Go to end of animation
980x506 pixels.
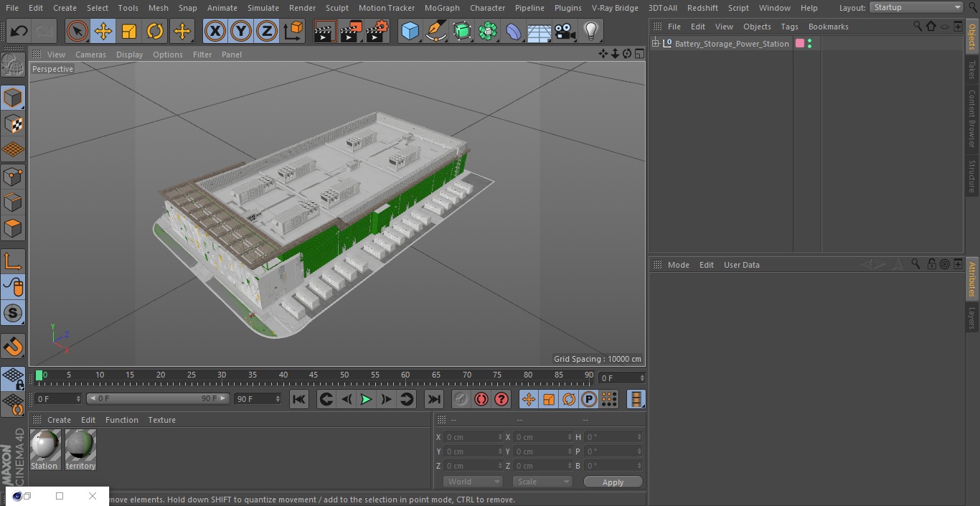tap(434, 399)
